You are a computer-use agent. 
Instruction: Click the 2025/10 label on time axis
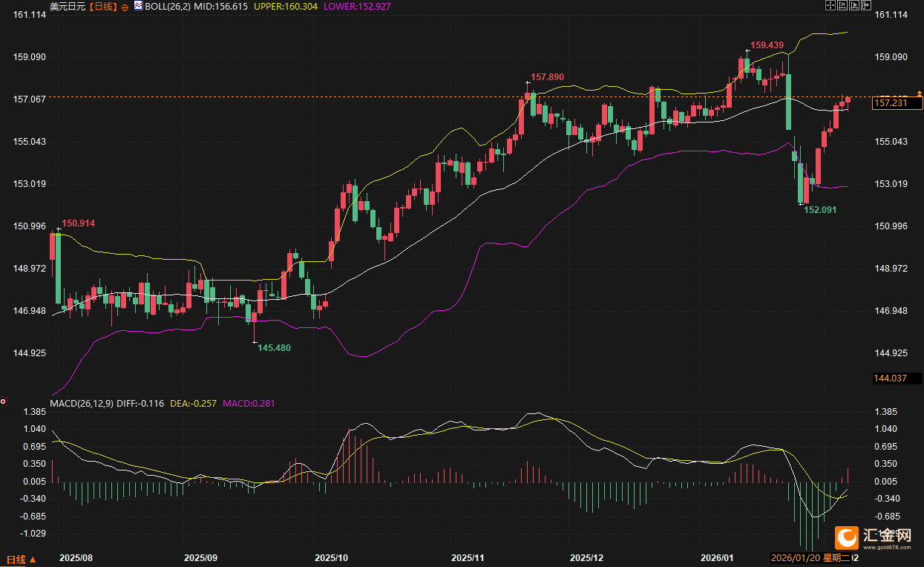(332, 557)
